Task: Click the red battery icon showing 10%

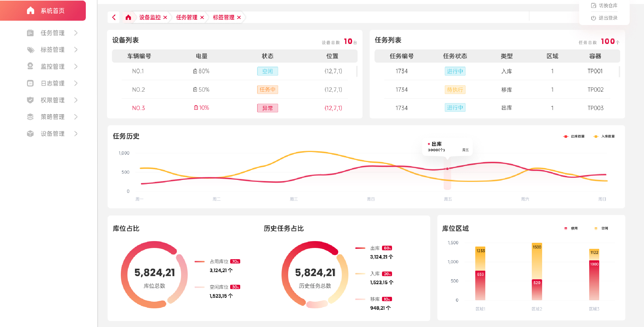Action: pos(196,108)
